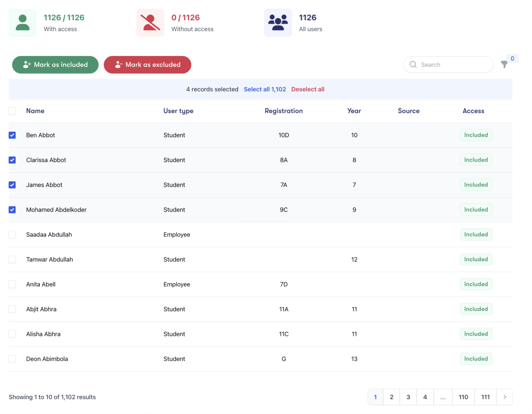Toggle the header select-all checkbox
Image resolution: width=532 pixels, height=414 pixels.
click(12, 111)
